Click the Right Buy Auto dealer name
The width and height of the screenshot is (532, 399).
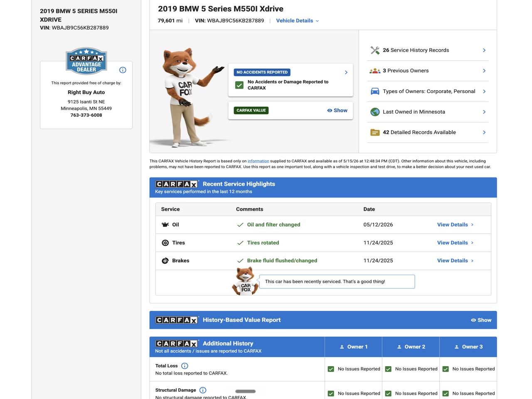(x=86, y=92)
